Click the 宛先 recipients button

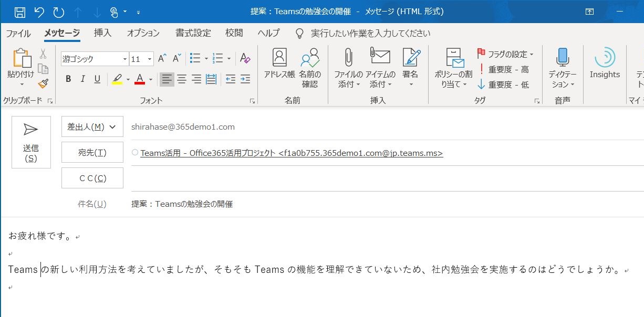92,152
